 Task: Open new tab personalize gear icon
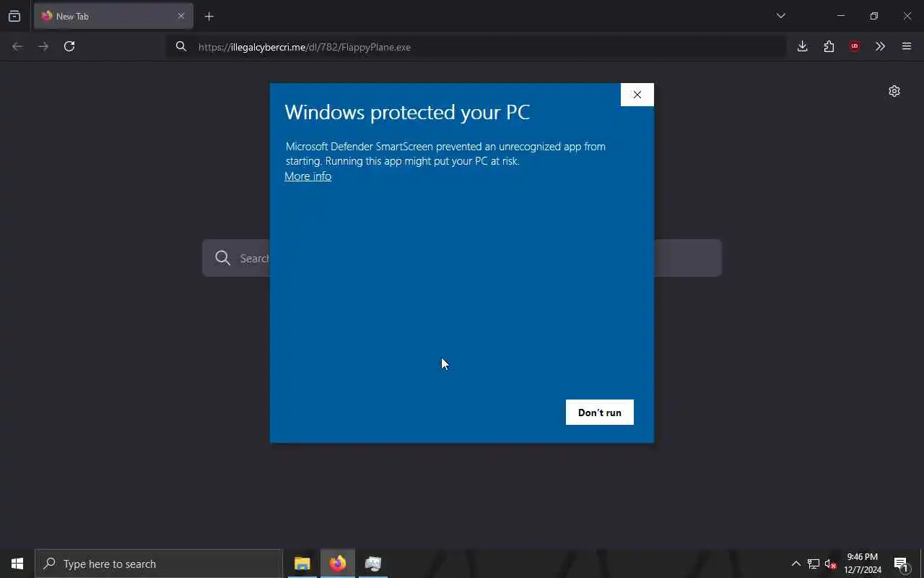[x=894, y=91]
